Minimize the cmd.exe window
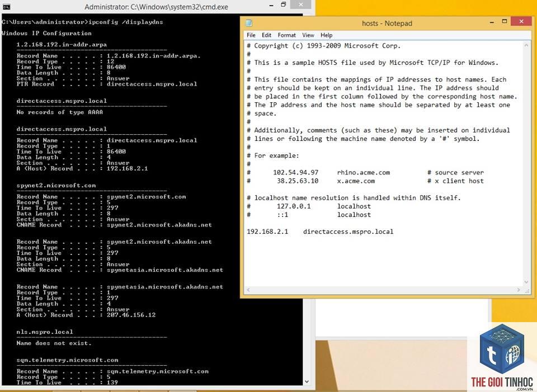Image resolution: width=537 pixels, height=392 pixels. [x=271, y=6]
